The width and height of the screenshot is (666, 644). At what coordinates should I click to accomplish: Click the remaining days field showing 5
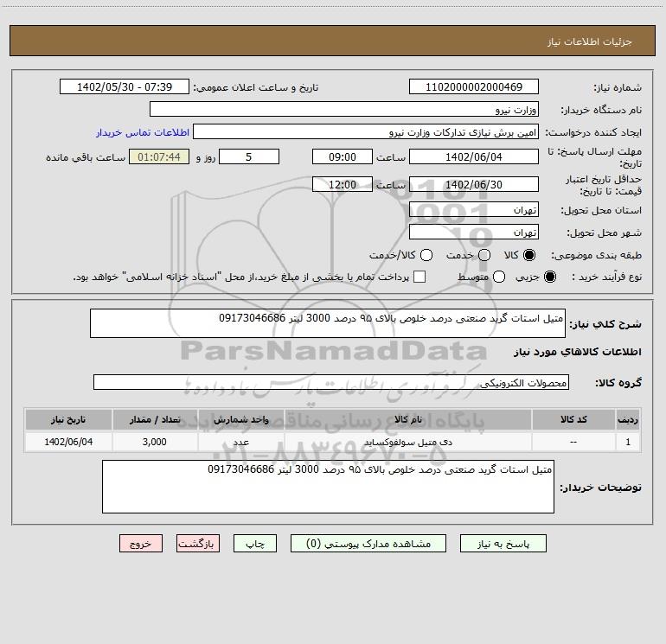click(249, 156)
